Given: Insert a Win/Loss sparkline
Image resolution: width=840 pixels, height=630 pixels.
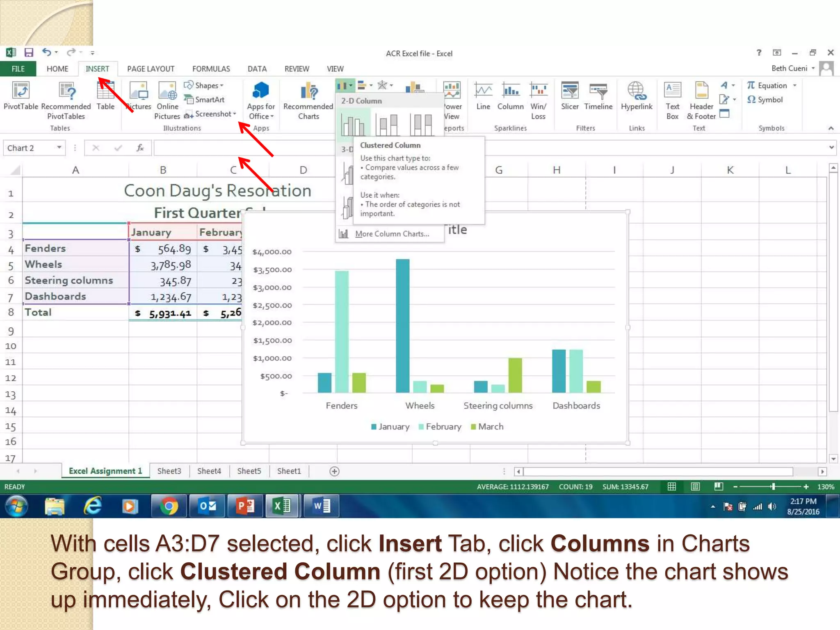Looking at the screenshot, I should [x=538, y=100].
